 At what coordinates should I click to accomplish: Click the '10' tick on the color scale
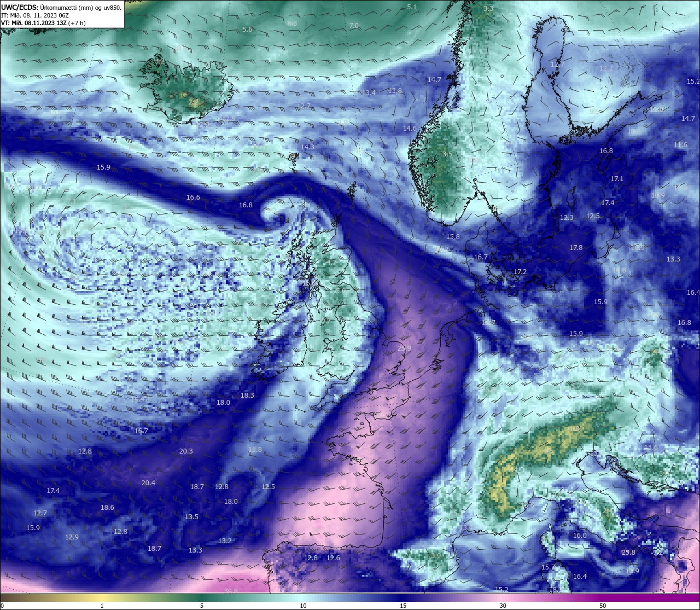point(302,606)
